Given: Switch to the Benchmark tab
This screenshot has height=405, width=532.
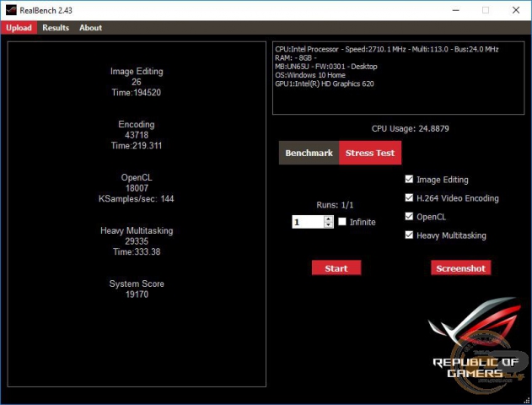Looking at the screenshot, I should pos(309,154).
